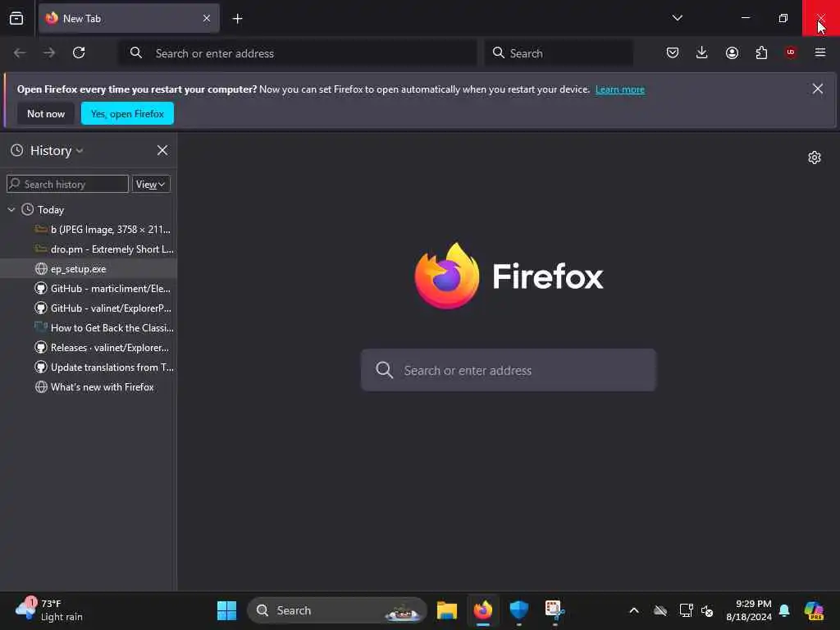Focus the toolbar Search box
This screenshot has width=840, height=630.
pos(559,53)
